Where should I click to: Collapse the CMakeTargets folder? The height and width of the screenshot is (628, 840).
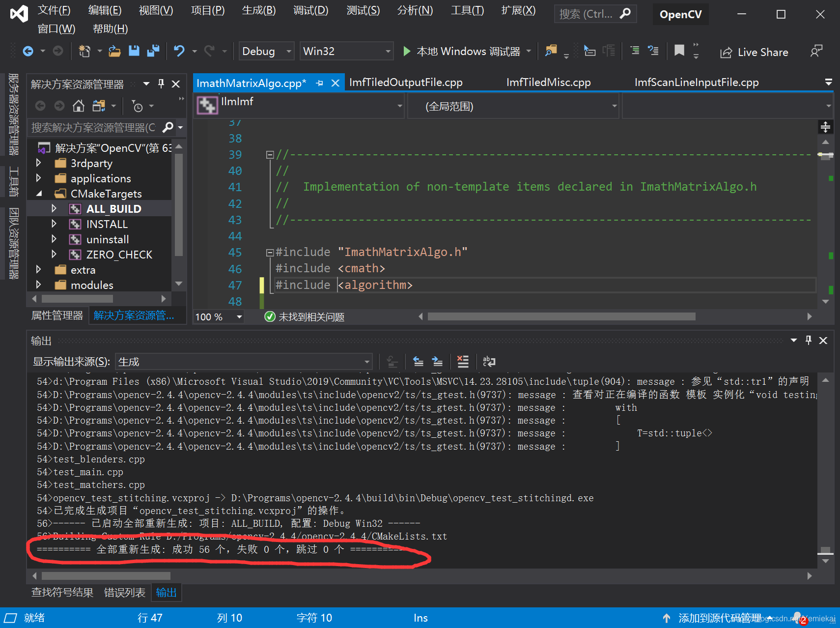pyautogui.click(x=39, y=194)
